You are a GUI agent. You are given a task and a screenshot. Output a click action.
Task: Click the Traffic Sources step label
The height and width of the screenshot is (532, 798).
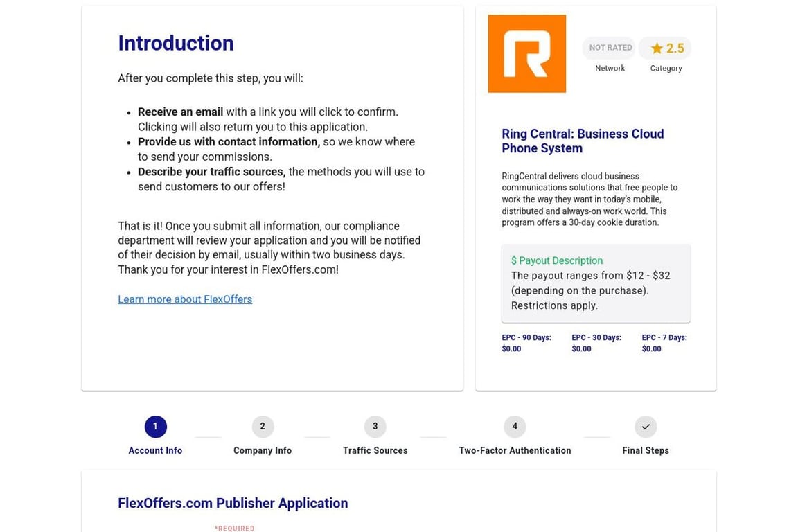click(x=375, y=450)
